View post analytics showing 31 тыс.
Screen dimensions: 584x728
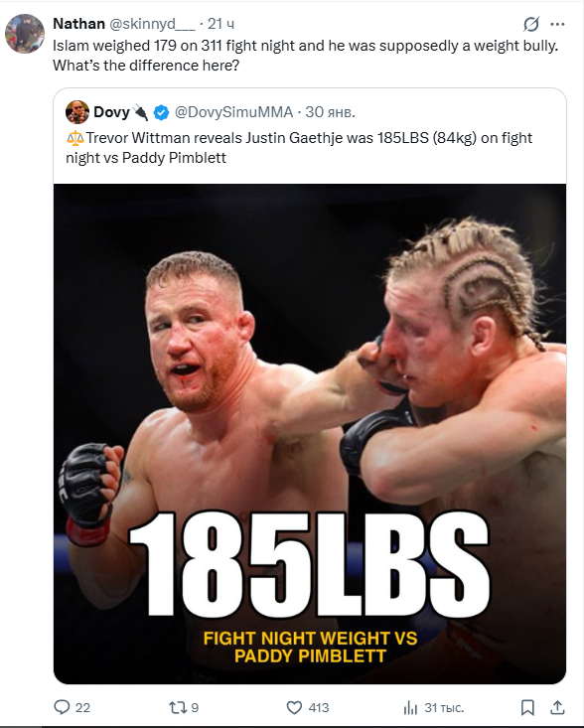tap(434, 707)
